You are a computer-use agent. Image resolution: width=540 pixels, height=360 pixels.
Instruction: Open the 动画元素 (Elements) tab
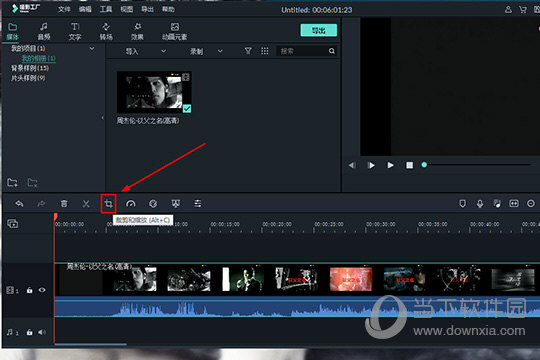pyautogui.click(x=175, y=31)
